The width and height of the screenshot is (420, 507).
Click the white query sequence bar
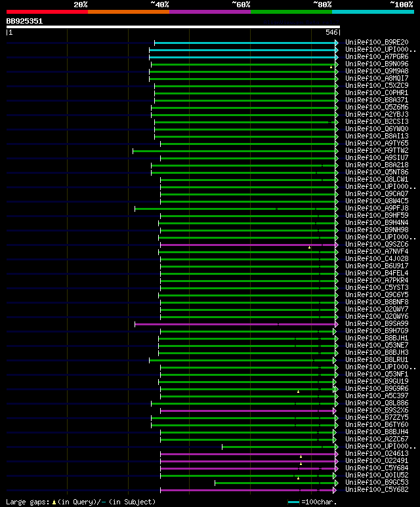[173, 27]
